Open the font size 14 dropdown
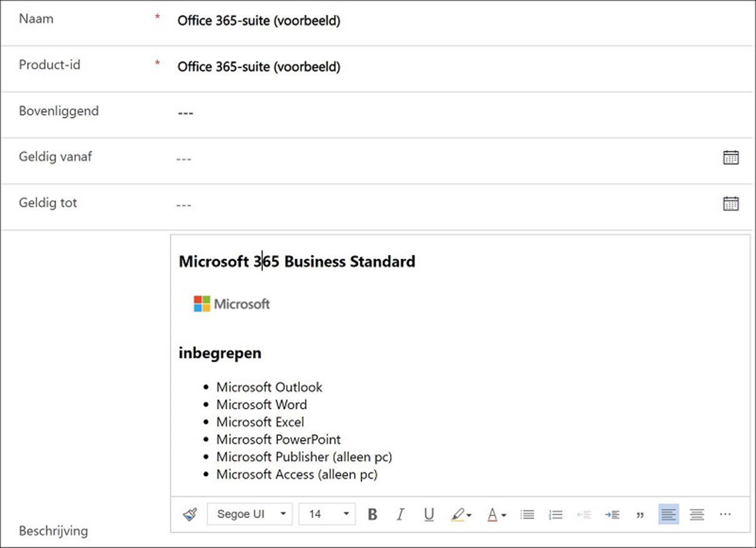The height and width of the screenshot is (548, 756). 327,514
